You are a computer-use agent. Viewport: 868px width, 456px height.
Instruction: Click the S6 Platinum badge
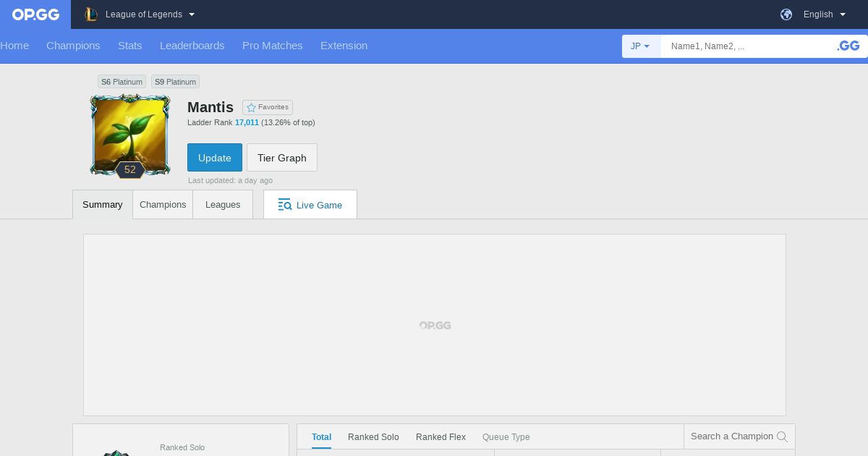[122, 82]
